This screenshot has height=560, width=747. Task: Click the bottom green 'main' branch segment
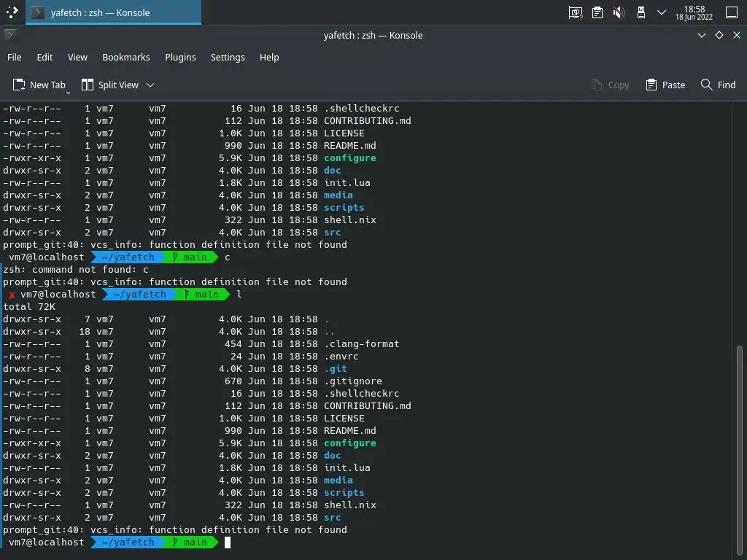click(190, 542)
